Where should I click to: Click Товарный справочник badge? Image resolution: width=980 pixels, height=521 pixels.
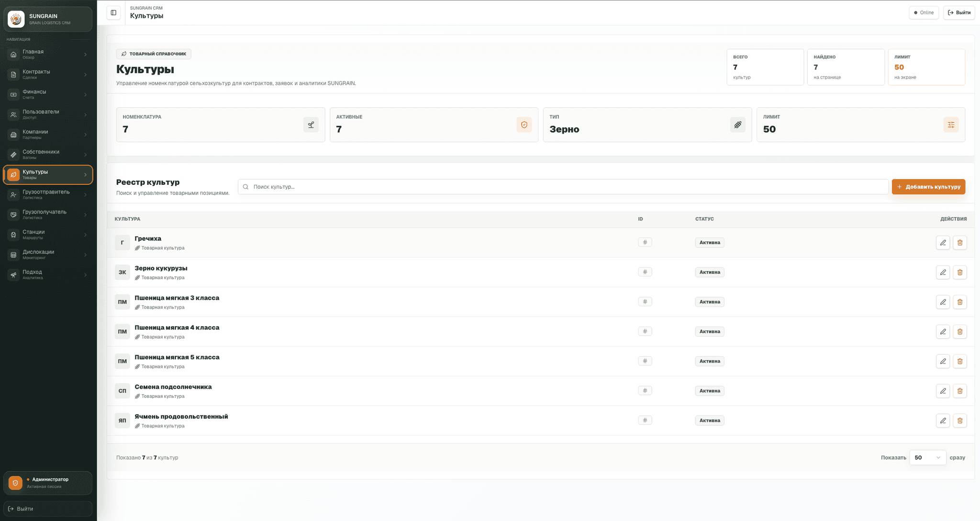(x=154, y=54)
